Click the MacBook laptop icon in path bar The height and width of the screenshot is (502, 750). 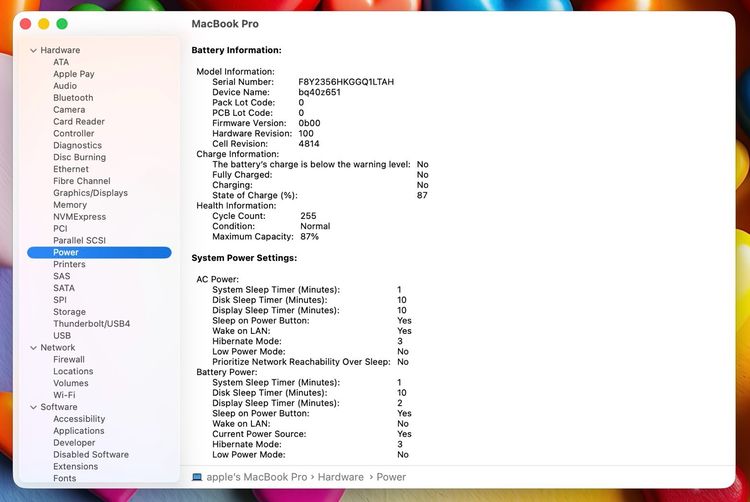197,477
